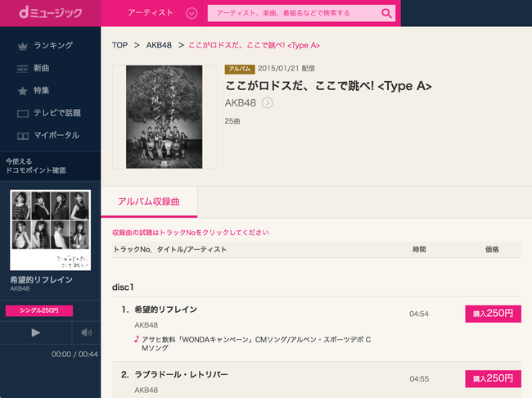Click the dミュージック logo
532x398 pixels.
[x=51, y=13]
